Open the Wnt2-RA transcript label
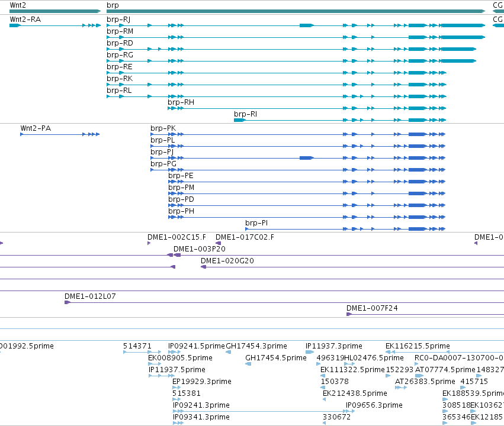 [25, 20]
